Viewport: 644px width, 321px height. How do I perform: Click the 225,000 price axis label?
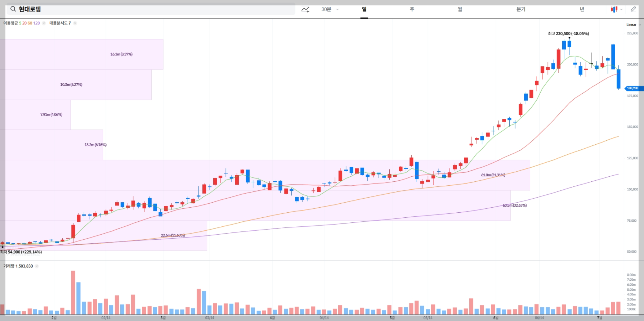632,33
